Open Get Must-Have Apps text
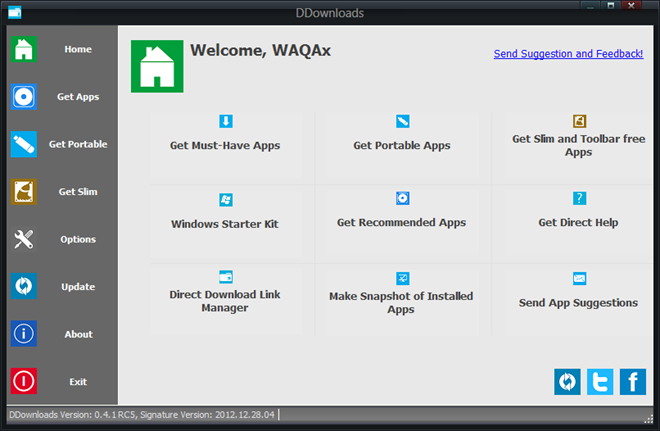 [x=225, y=146]
